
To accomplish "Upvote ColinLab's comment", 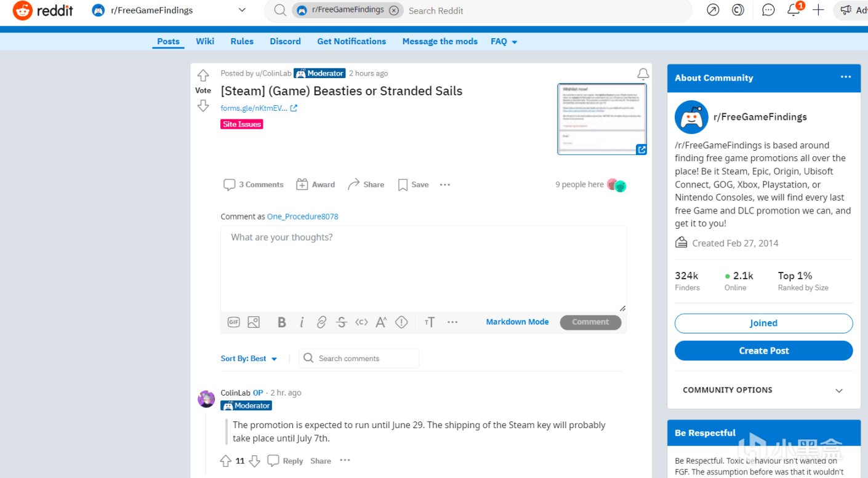I will 225,461.
